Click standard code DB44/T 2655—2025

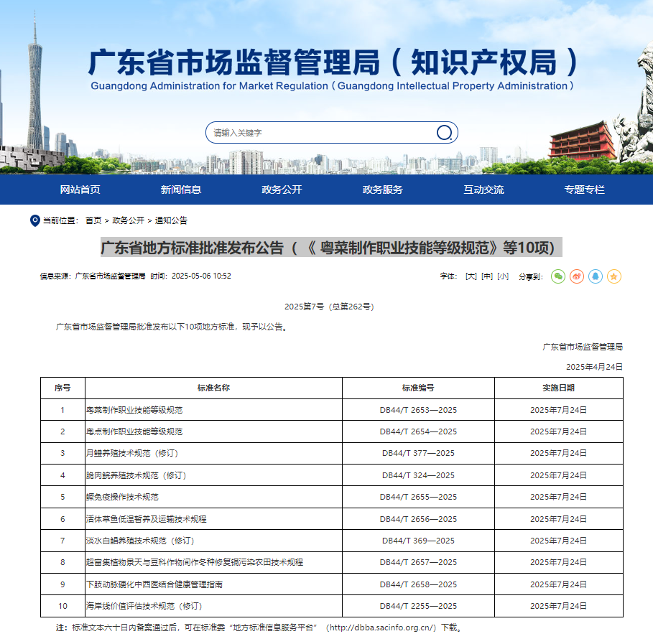[x=418, y=497]
